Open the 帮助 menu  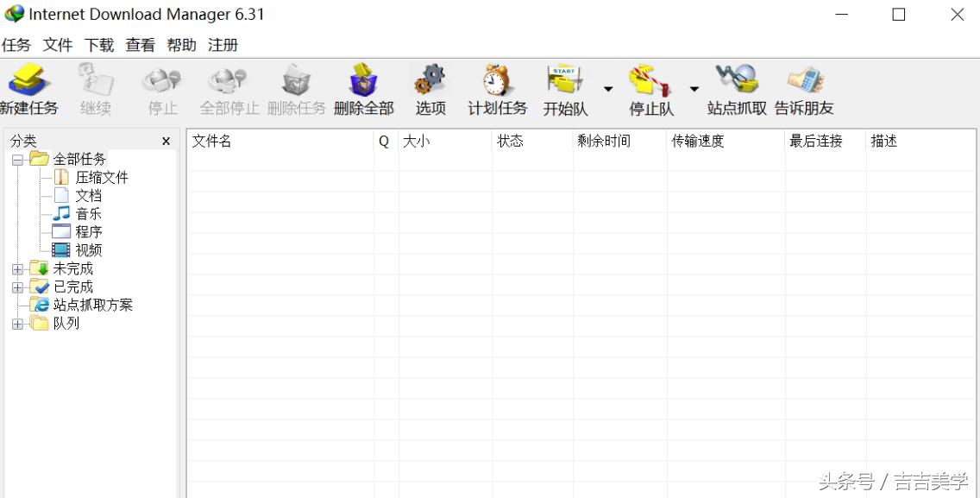pos(181,45)
